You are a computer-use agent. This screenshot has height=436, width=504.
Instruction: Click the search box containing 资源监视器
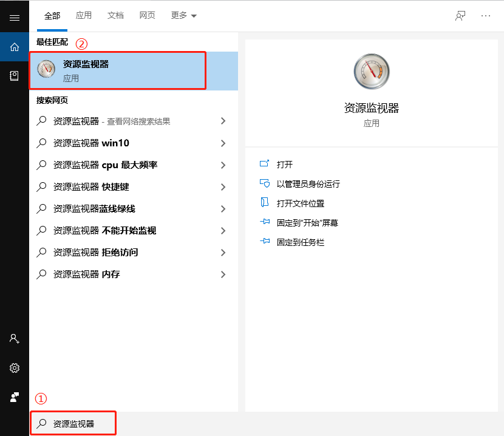tap(73, 423)
